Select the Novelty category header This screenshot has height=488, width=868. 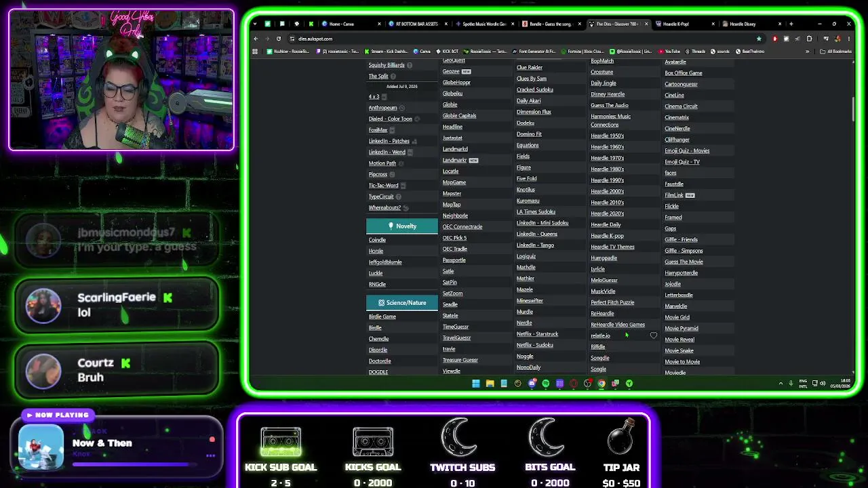(402, 226)
